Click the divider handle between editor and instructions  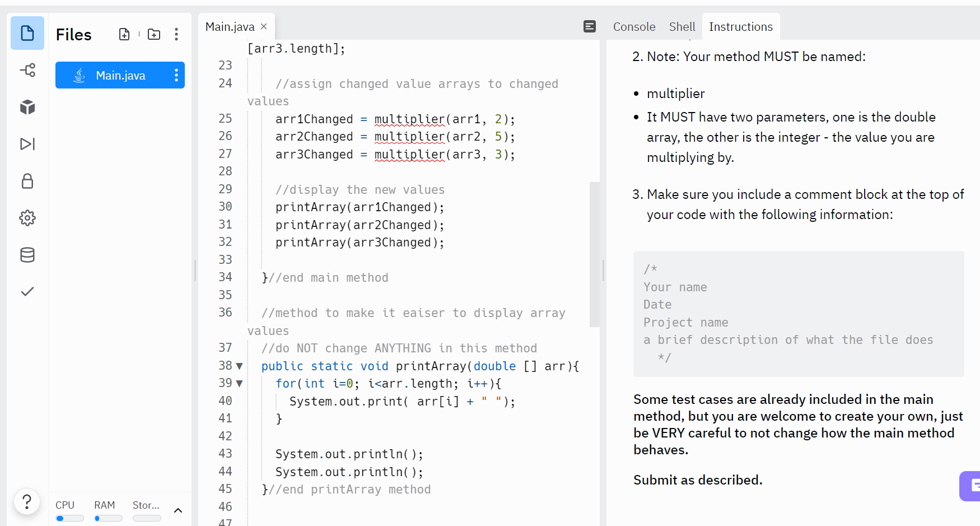603,270
